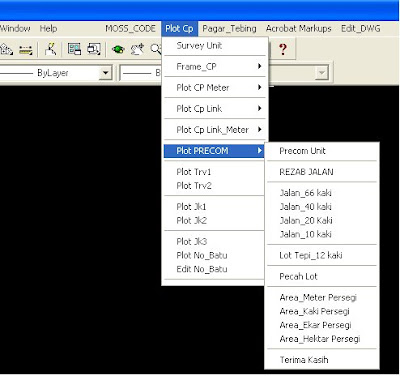Screen dimensions: 400x376
Task: Select Edit No_Batu menu entry
Action: [214, 269]
